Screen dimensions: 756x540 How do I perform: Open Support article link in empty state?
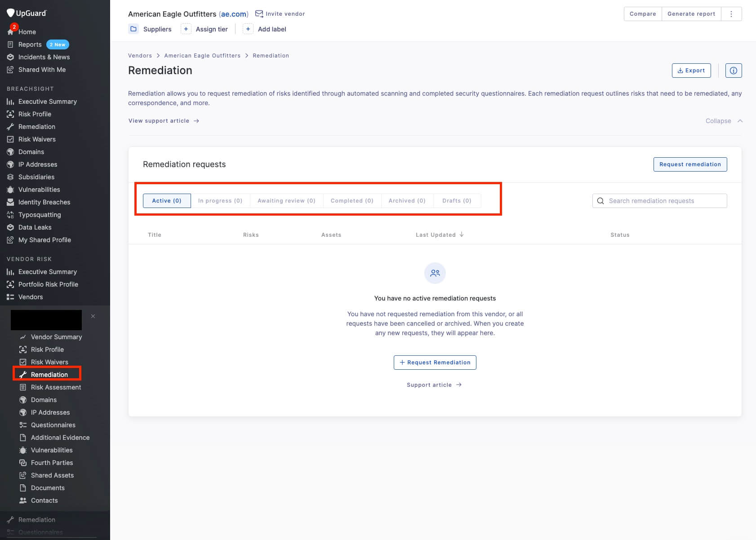coord(434,385)
